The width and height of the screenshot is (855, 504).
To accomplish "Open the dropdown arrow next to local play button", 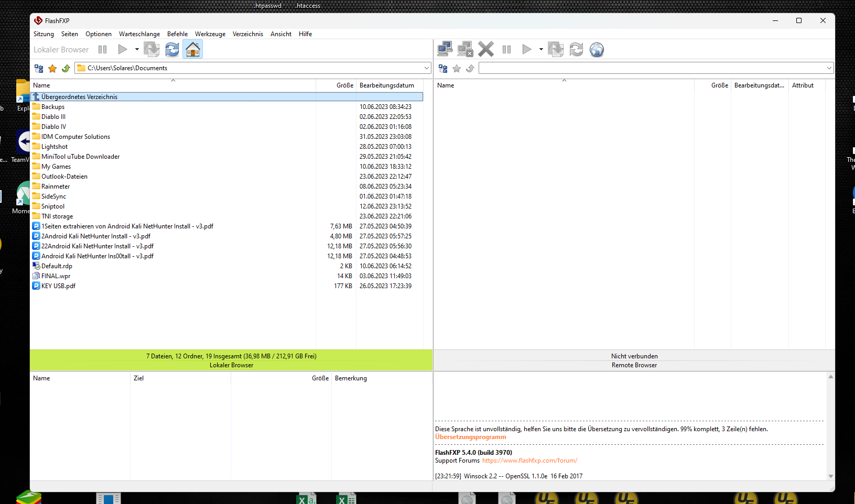I will 137,50.
